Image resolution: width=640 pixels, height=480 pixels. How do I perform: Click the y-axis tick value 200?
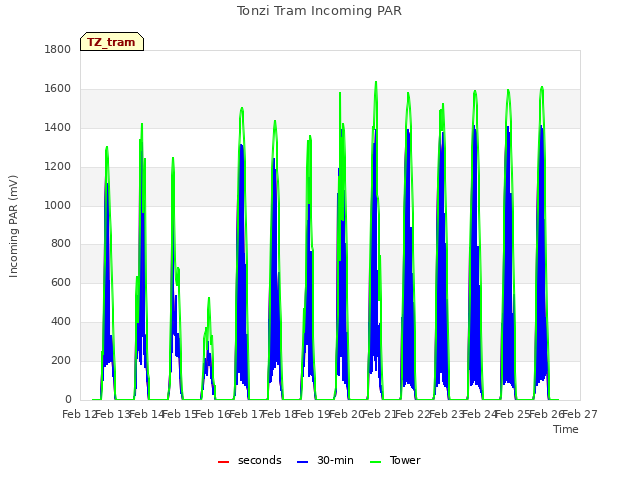(x=61, y=360)
